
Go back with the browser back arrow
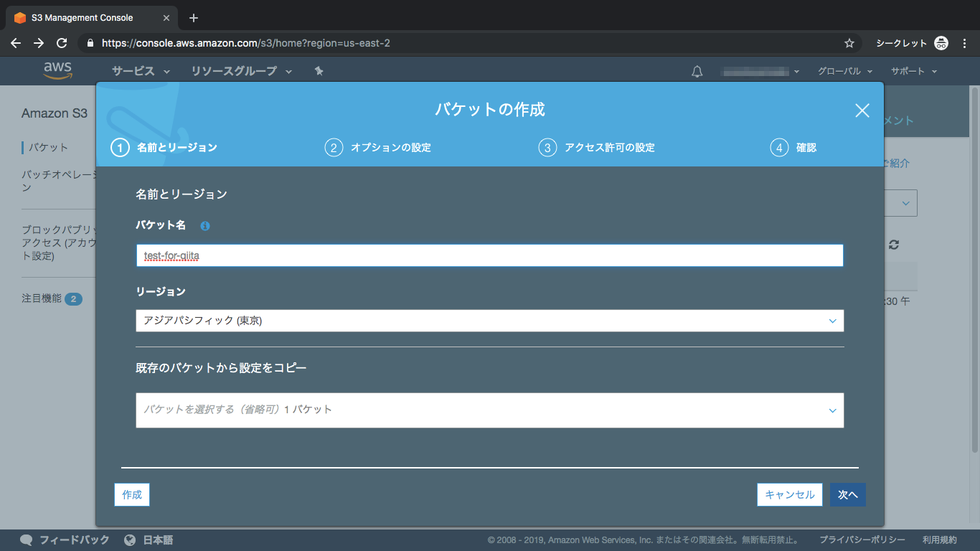(x=16, y=43)
